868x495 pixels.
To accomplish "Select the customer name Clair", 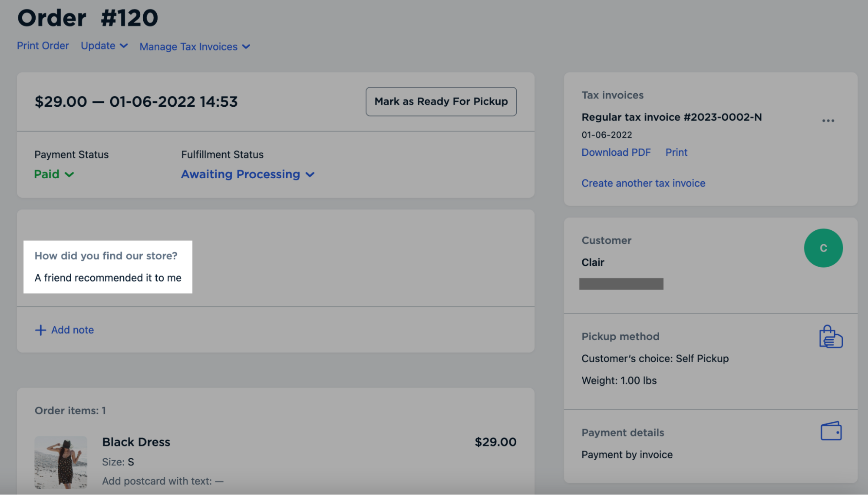I will [x=593, y=262].
